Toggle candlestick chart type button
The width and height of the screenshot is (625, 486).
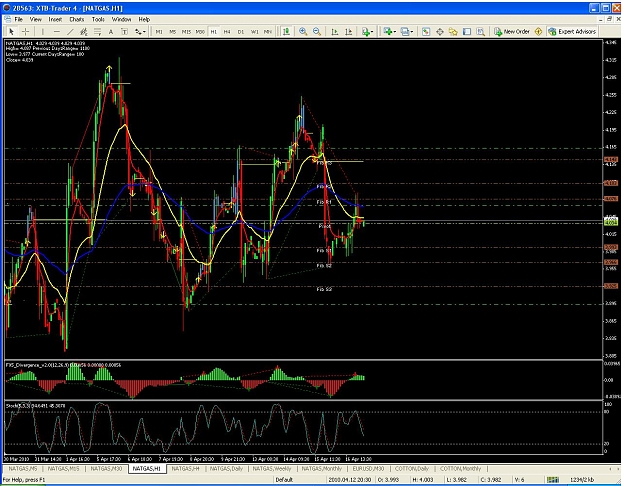[286, 31]
